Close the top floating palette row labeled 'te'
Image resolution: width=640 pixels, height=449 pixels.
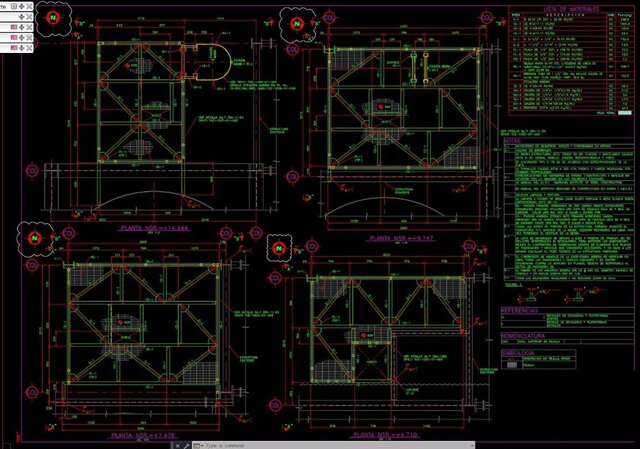click(29, 6)
